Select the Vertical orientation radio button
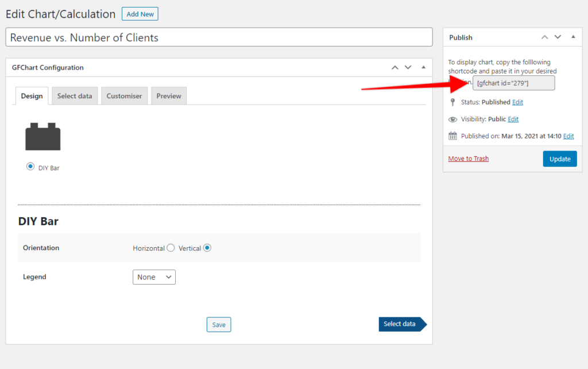The height and width of the screenshot is (369, 588). 207,248
